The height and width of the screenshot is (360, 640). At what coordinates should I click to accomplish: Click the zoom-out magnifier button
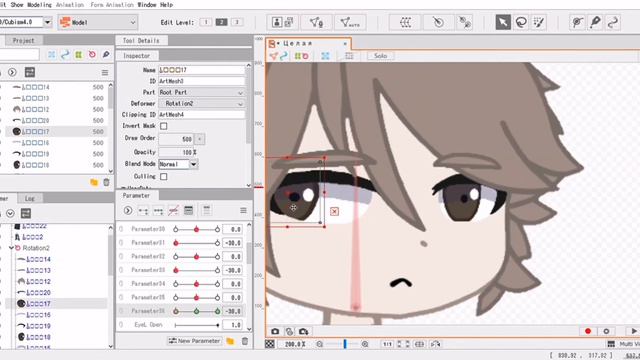[x=320, y=344]
